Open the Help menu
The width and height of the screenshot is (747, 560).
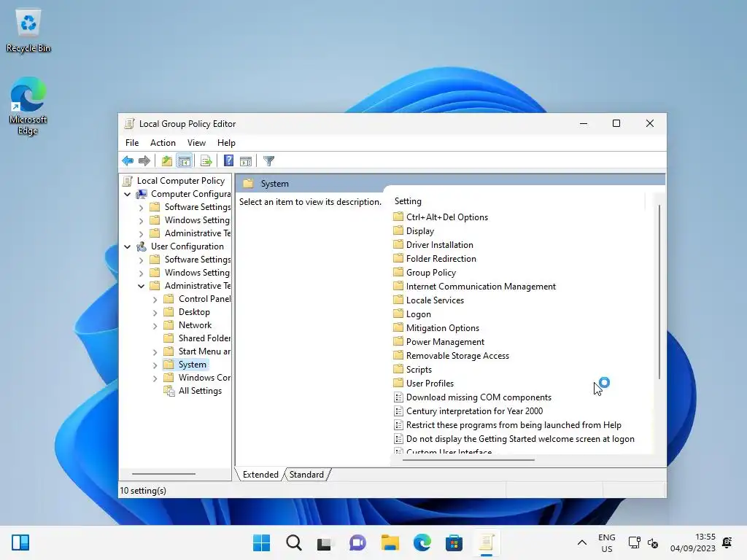(226, 143)
